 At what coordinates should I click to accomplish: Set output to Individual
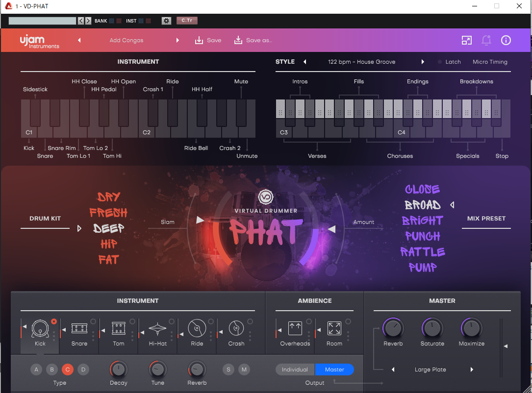[295, 369]
